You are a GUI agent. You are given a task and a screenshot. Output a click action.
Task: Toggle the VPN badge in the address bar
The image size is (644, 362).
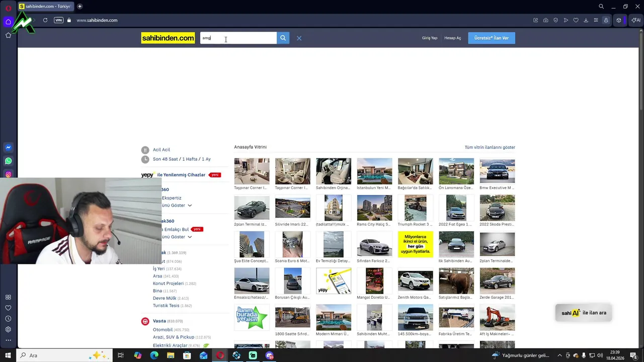[59, 20]
